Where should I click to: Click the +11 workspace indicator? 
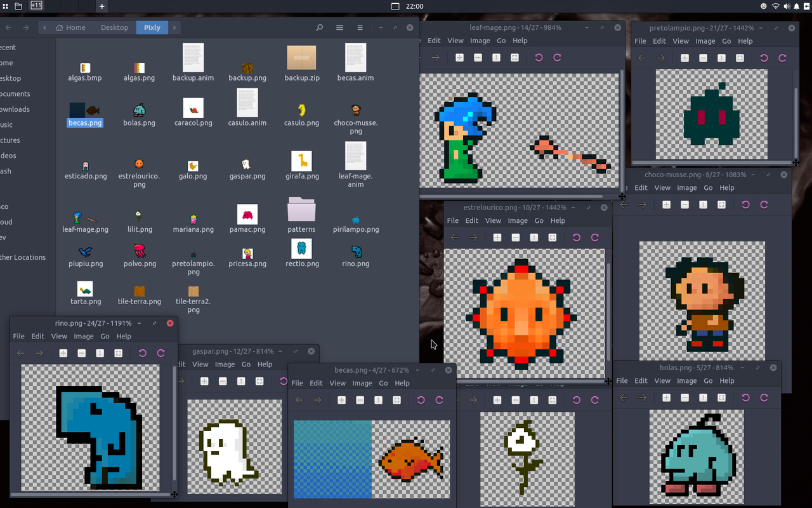(x=36, y=6)
